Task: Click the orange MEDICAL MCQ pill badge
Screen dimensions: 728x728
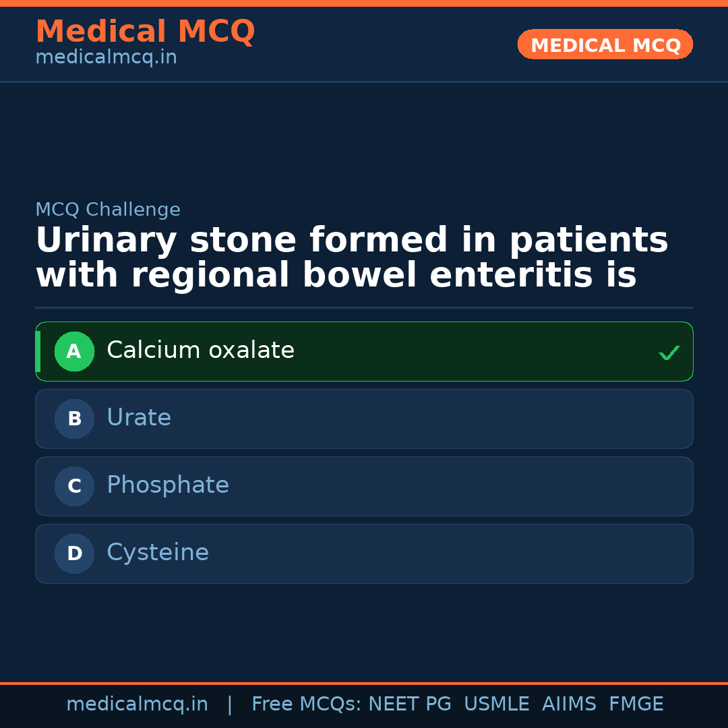Action: 605,44
